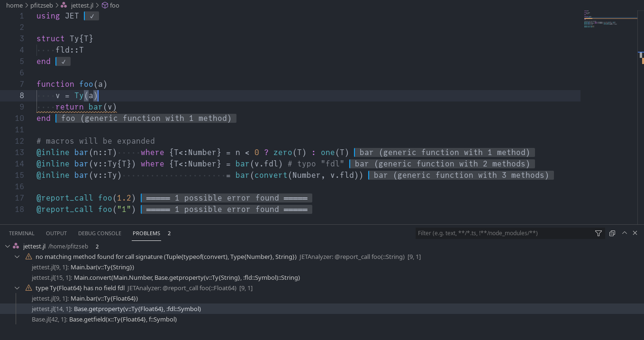Click the warning triangle beside 'no matching method found'
The width and height of the screenshot is (644, 340).
(28, 257)
